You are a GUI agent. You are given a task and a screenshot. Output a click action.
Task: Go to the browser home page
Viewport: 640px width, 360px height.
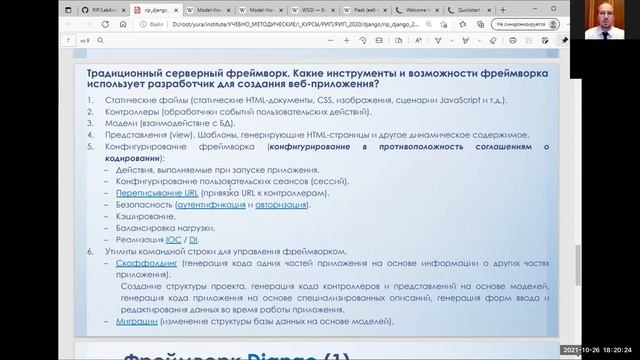123,24
